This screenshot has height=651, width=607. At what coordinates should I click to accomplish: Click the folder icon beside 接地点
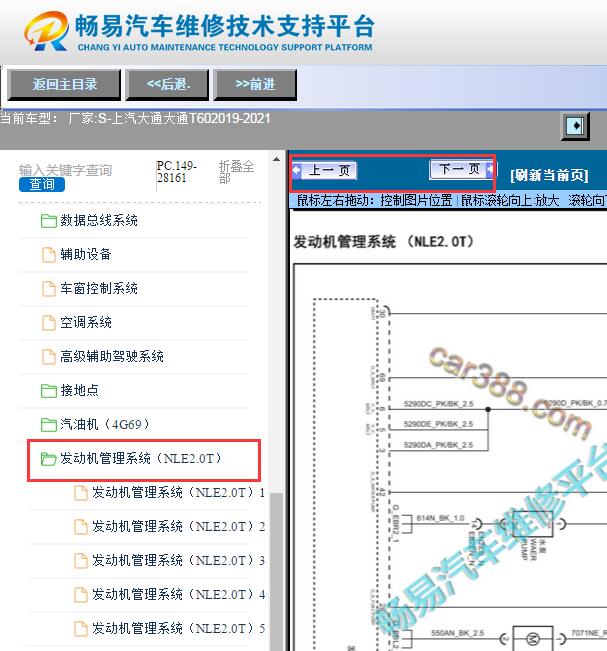point(49,391)
